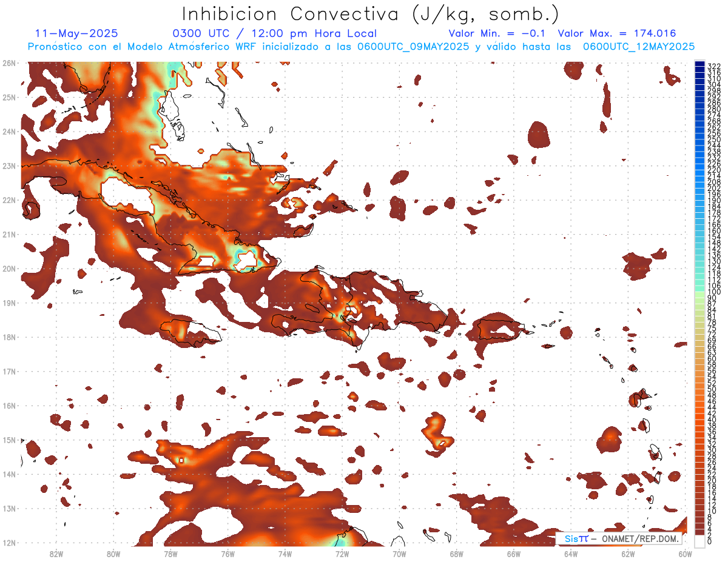This screenshot has width=728, height=562.
Task: Click the 64W longitude label
Action: point(571,554)
